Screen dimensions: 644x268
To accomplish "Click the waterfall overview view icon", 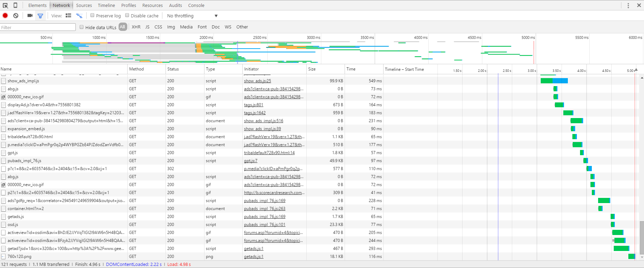I will [x=79, y=16].
